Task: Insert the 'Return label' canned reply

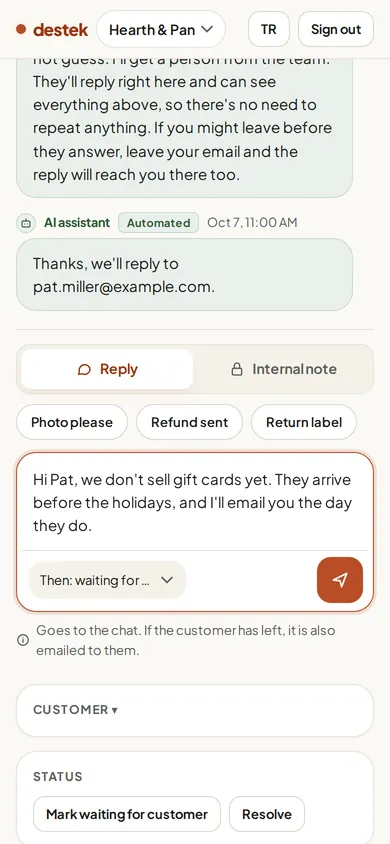Action: [304, 422]
